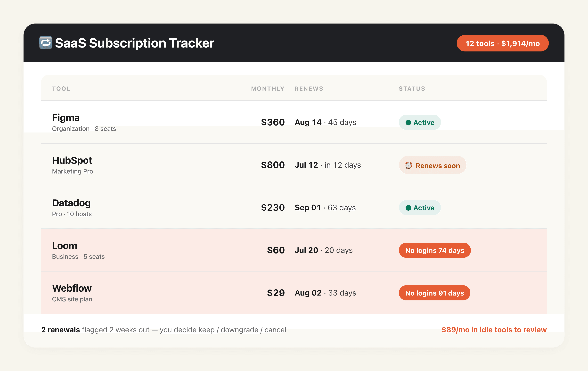Click Loom's $60 monthly cost

coord(276,250)
